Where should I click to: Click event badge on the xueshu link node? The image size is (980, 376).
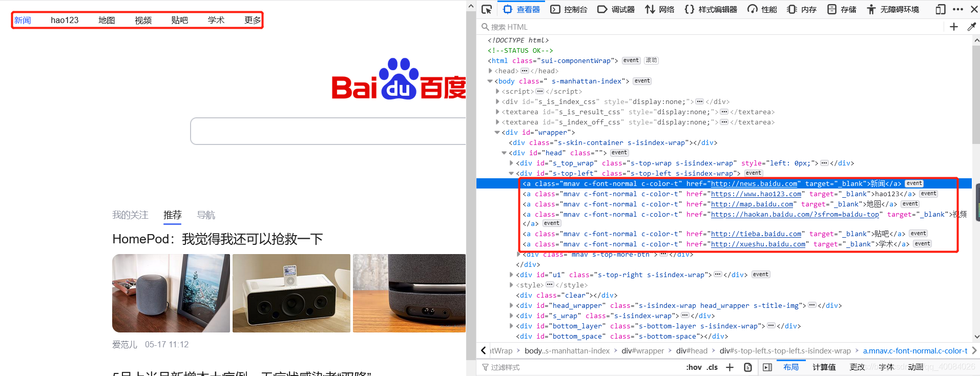pos(923,244)
